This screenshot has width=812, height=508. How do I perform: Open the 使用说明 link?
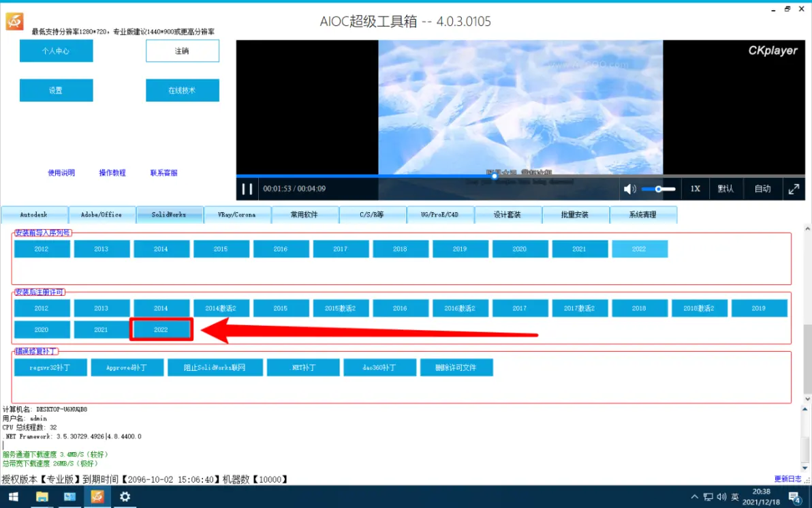(x=61, y=173)
